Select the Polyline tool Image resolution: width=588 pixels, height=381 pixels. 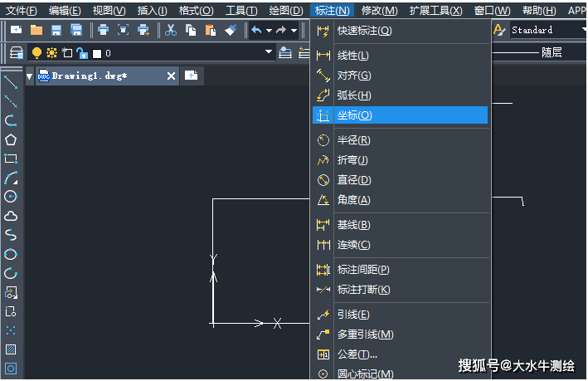pyautogui.click(x=11, y=120)
